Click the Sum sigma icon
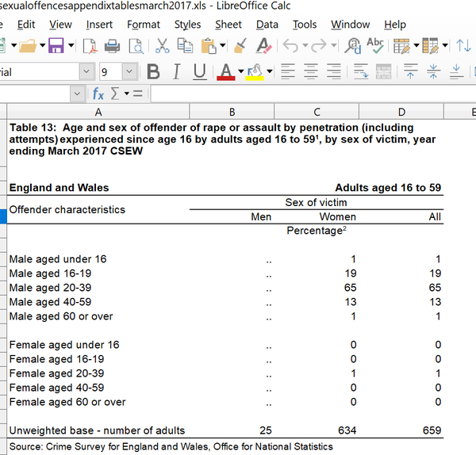476x455 pixels. (115, 94)
